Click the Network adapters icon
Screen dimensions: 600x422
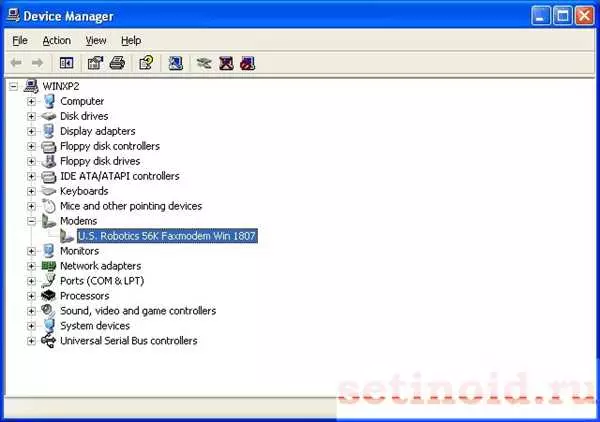pos(49,266)
